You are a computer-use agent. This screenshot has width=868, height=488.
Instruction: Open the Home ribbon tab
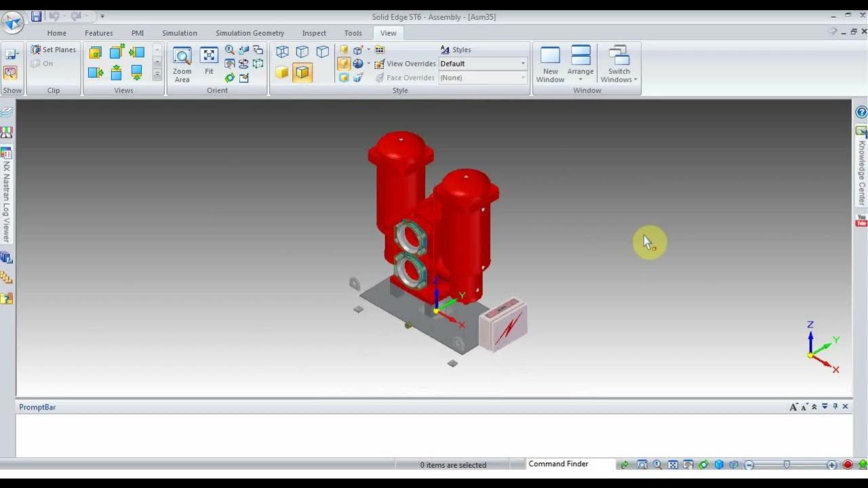57,33
